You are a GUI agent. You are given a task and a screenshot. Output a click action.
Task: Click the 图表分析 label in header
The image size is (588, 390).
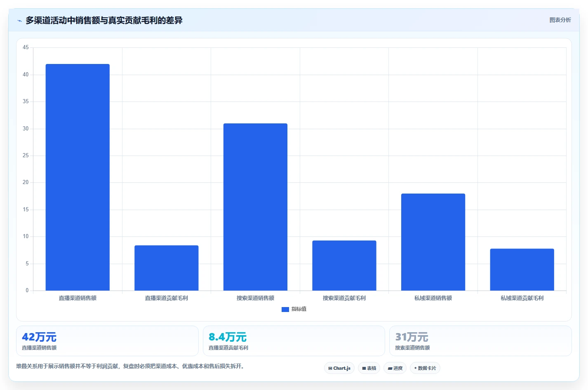(560, 20)
